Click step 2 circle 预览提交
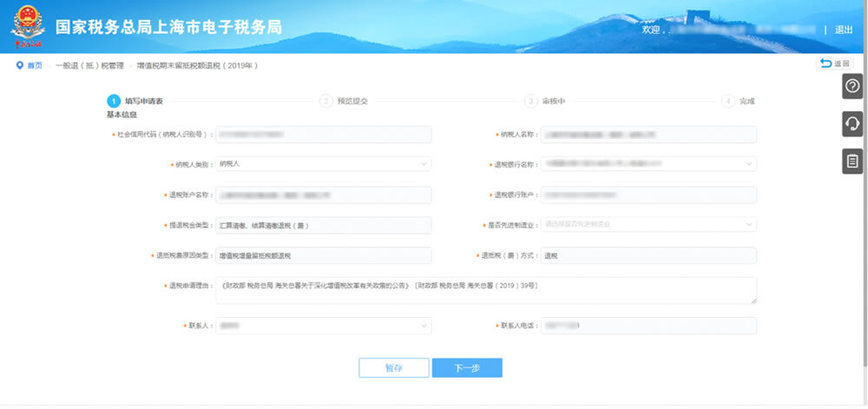The width and height of the screenshot is (868, 409). (x=325, y=101)
